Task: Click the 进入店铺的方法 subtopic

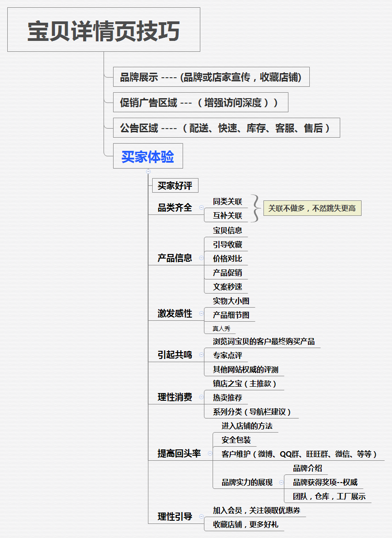Action: click(x=247, y=426)
